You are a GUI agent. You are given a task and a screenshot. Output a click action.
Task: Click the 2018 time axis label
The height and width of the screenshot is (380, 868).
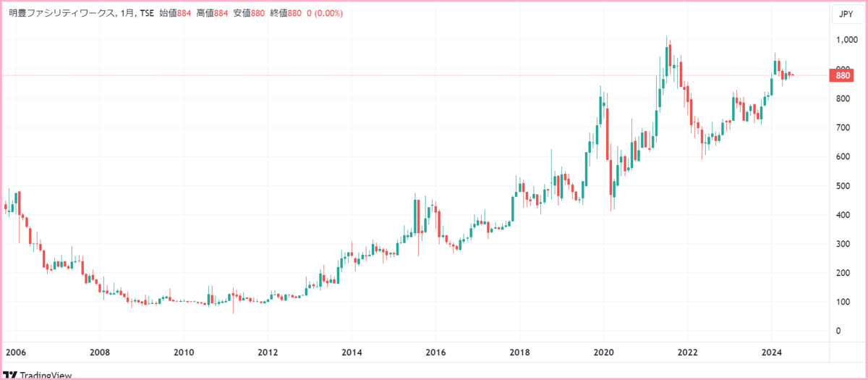tap(519, 352)
